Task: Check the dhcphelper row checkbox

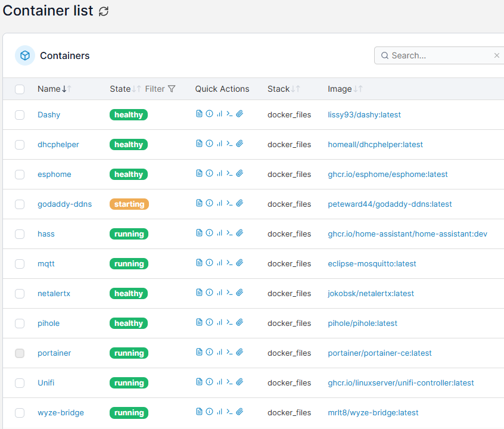Action: coord(20,145)
